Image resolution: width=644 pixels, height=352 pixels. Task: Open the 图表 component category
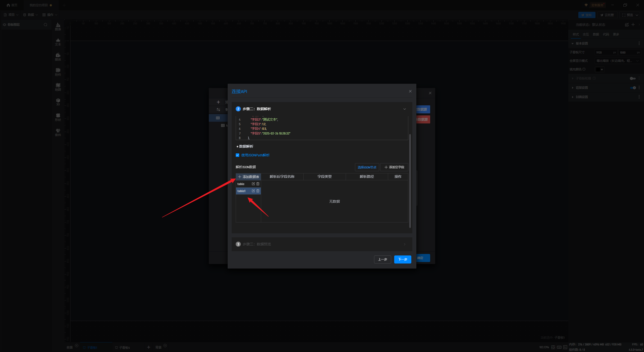[x=58, y=27]
